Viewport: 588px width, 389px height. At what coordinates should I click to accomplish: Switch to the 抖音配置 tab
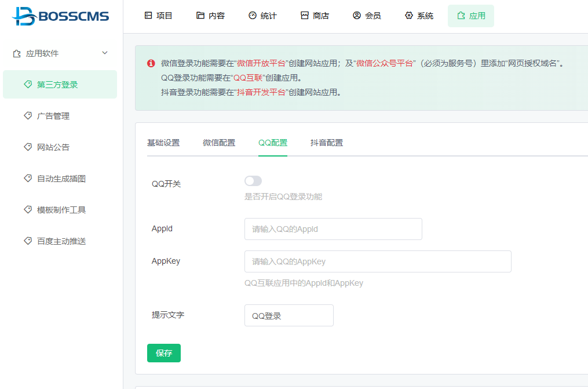coord(327,143)
